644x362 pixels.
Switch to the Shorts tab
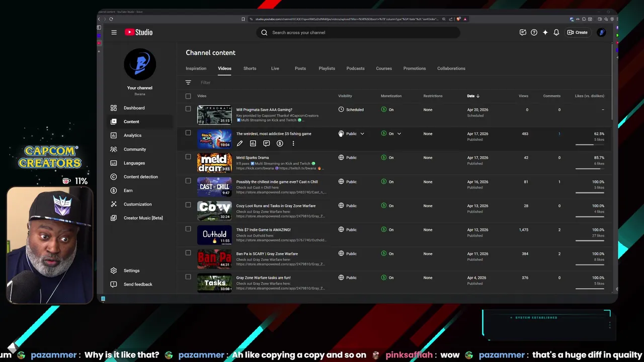click(250, 68)
